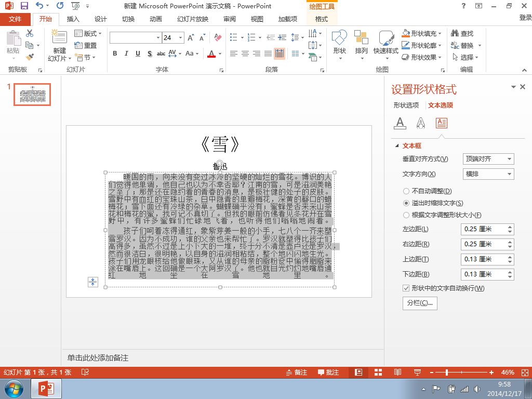The width and height of the screenshot is (532, 399).
Task: Click the AutoFit options icon beside text box
Action: point(92,282)
